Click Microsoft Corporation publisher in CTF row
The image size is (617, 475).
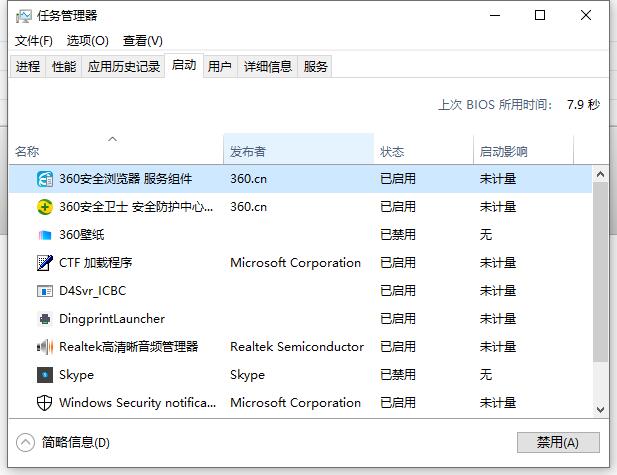tap(296, 263)
